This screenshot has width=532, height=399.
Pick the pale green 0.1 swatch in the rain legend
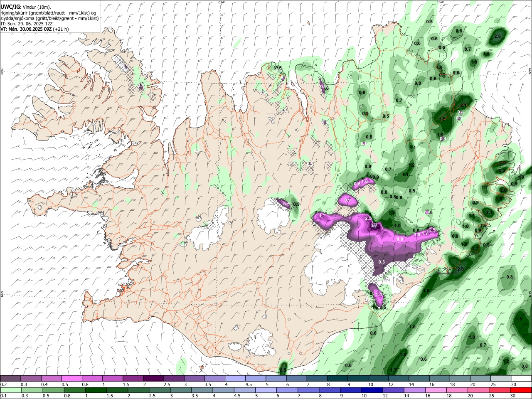[10, 390]
